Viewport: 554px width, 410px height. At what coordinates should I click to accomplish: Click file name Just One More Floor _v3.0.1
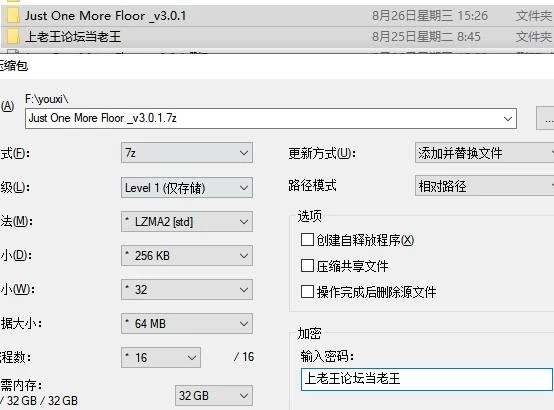(x=105, y=16)
